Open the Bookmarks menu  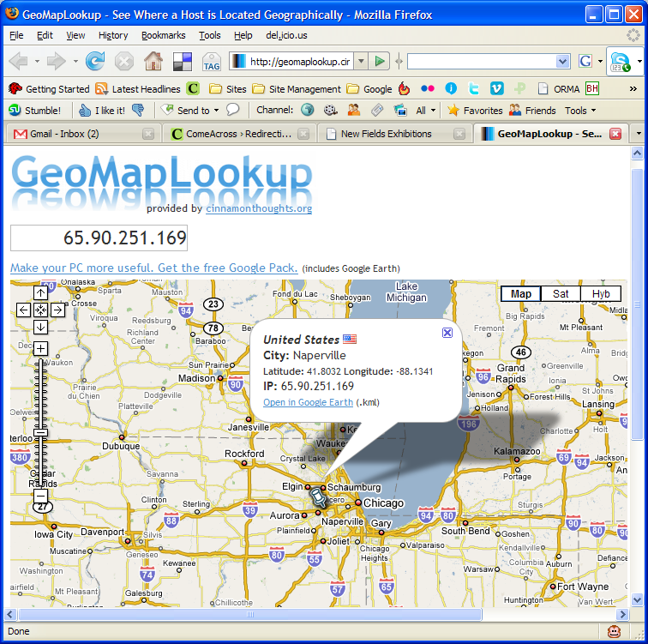coord(162,35)
